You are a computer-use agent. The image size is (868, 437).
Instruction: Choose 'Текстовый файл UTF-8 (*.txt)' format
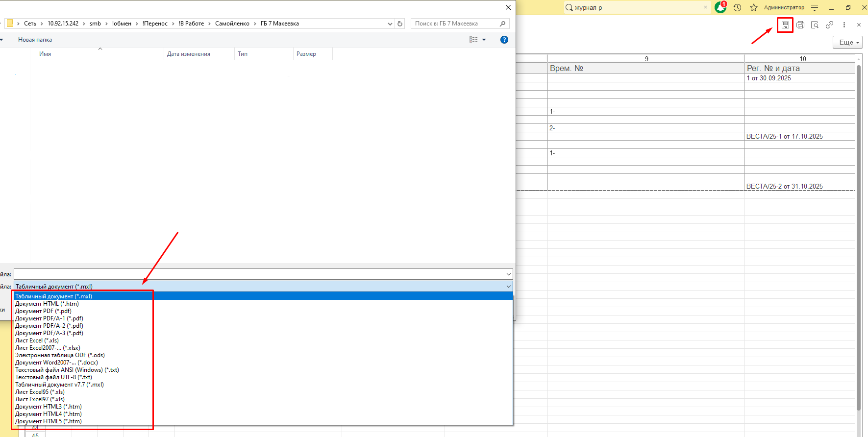(263, 377)
